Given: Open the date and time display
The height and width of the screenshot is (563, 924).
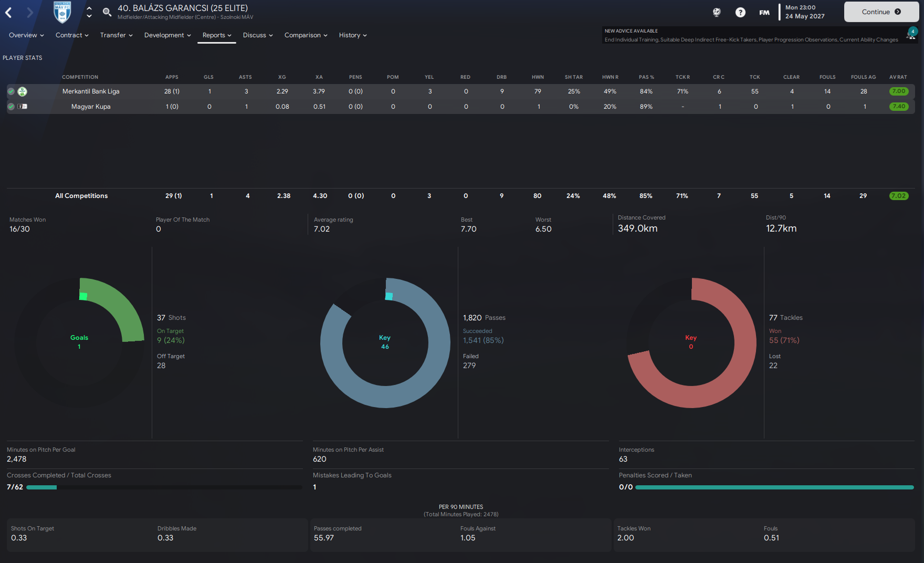Looking at the screenshot, I should [x=805, y=12].
